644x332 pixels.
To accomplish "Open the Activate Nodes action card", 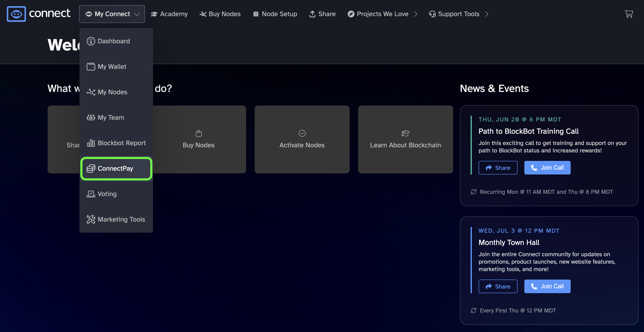I will click(x=302, y=139).
